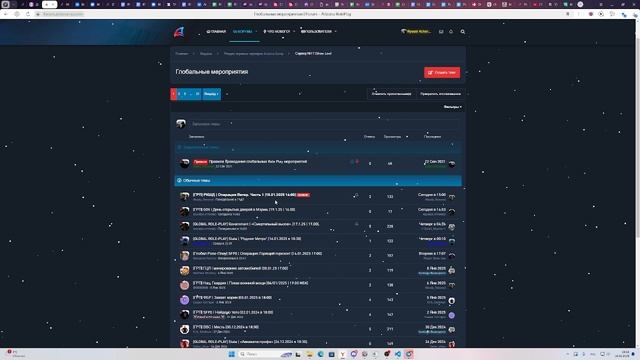The image size is (640, 360).
Task: Open Yandex browser icon in taskbar
Action: (x=343, y=354)
